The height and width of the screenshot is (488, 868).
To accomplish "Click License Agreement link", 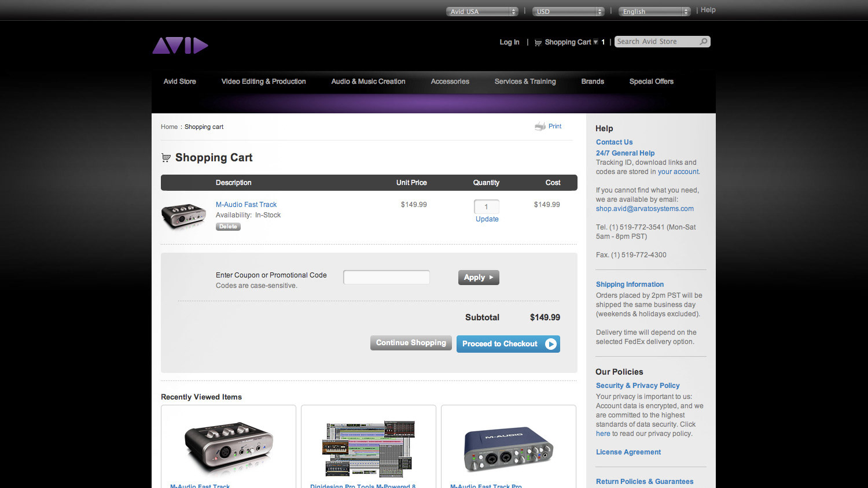I will (x=628, y=452).
